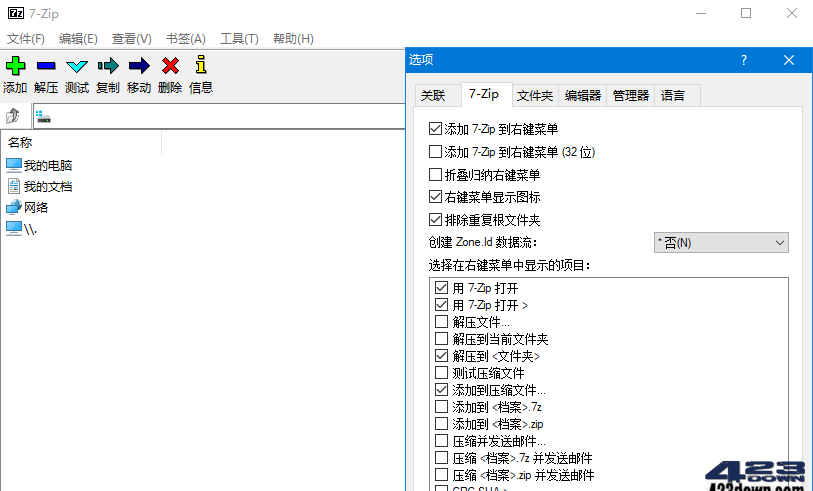This screenshot has width=813, height=491.
Task: Minimize the 7-Zip window
Action: click(x=700, y=13)
